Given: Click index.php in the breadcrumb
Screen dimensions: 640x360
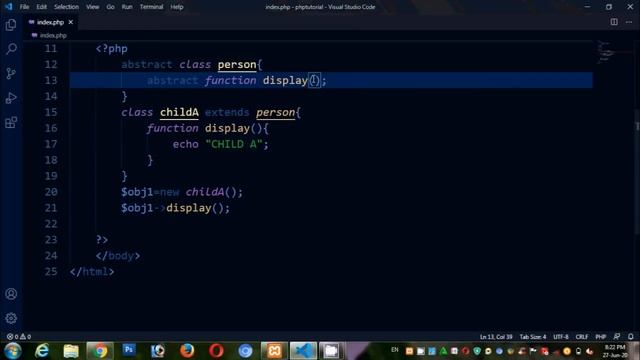Looking at the screenshot, I should tap(53, 36).
